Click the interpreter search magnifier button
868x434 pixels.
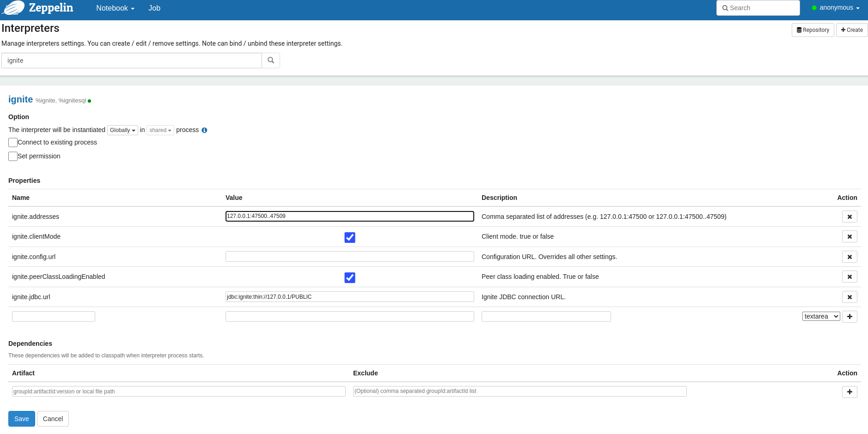click(271, 60)
